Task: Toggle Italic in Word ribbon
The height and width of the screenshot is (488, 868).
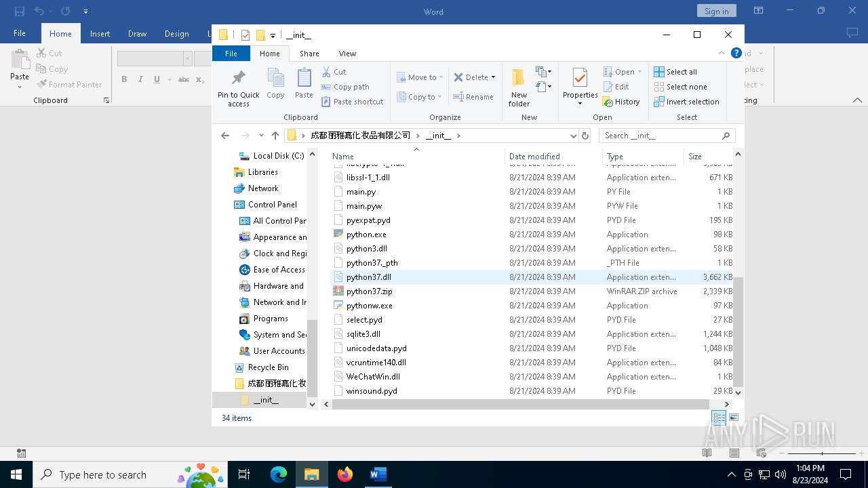Action: [140, 79]
